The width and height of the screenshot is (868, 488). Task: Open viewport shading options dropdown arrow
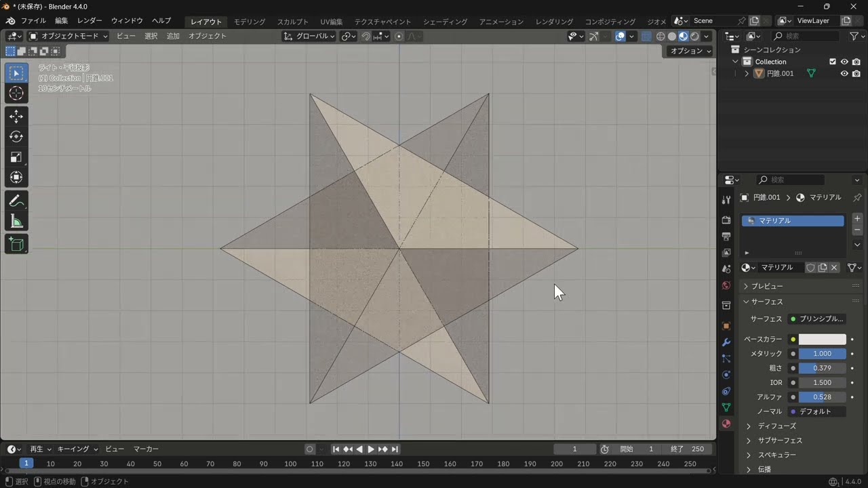707,36
